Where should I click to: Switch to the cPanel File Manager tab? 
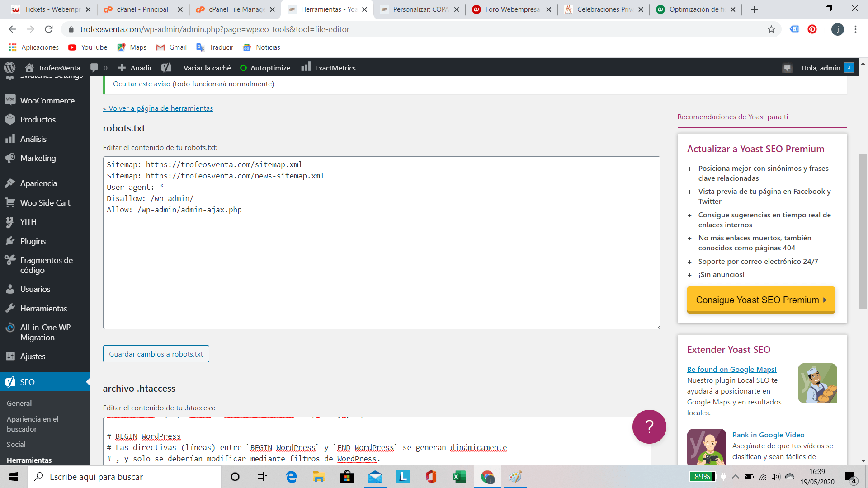pyautogui.click(x=235, y=9)
